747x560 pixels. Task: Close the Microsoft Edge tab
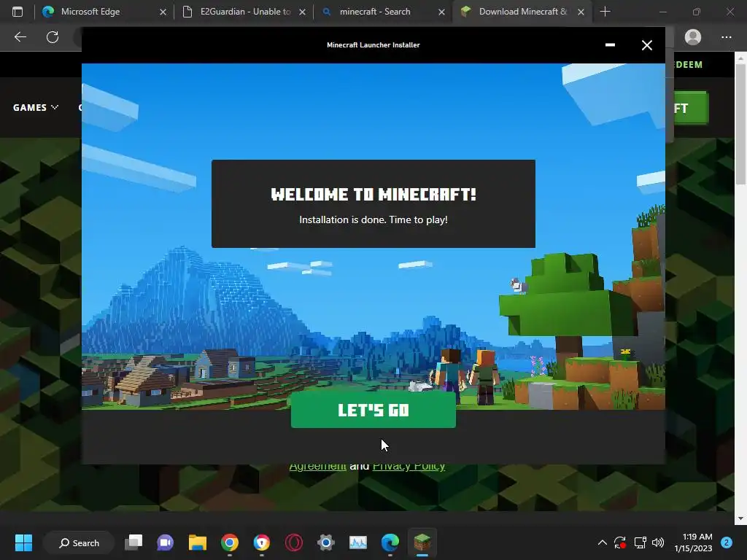tap(163, 12)
